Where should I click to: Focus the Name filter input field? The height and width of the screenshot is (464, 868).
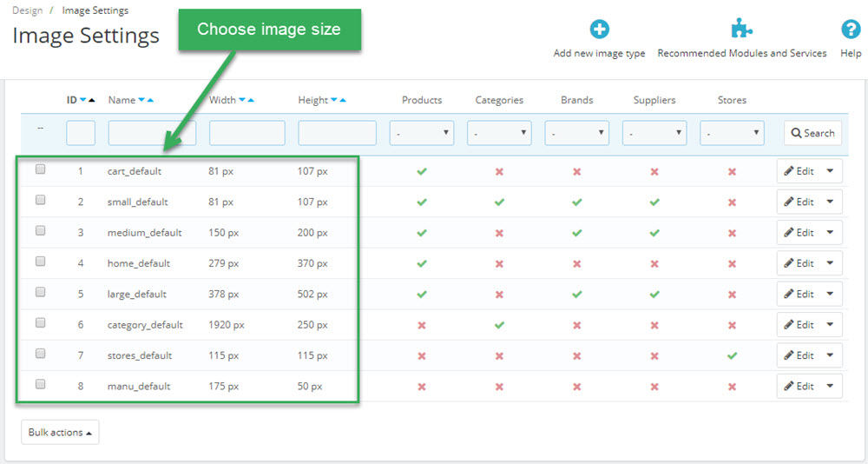152,133
